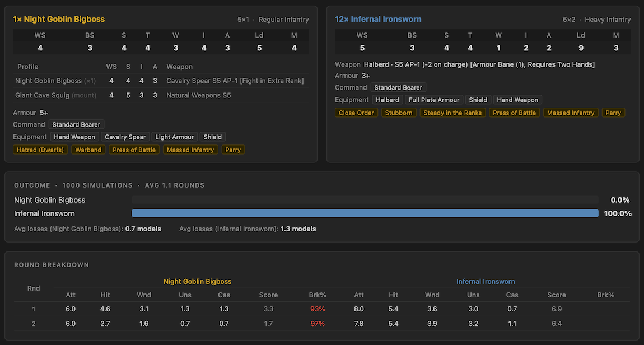The image size is (644, 345).
Task: Enable the Close Order rule
Action: [356, 112]
